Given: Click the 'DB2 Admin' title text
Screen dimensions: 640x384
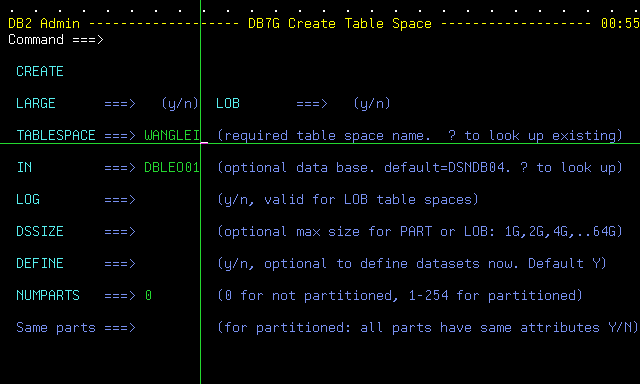Looking at the screenshot, I should 44,24.
